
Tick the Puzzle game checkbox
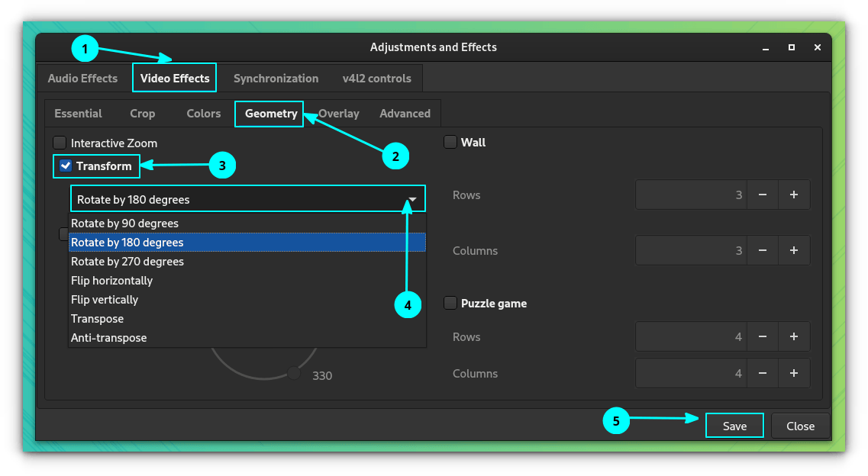(x=450, y=304)
